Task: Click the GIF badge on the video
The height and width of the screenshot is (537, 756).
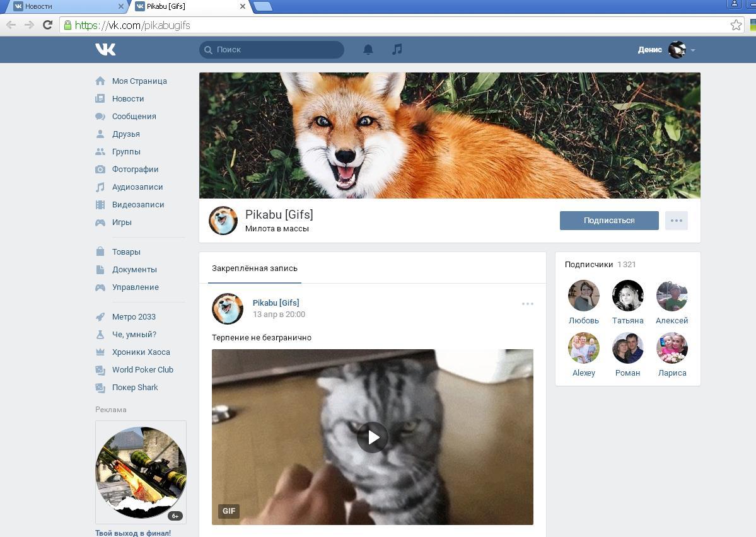Action: click(229, 511)
